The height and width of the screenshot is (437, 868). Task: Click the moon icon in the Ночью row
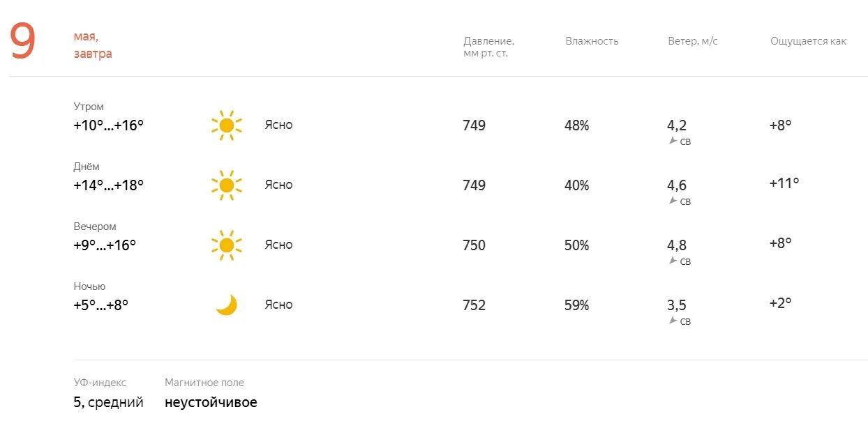[x=226, y=305]
